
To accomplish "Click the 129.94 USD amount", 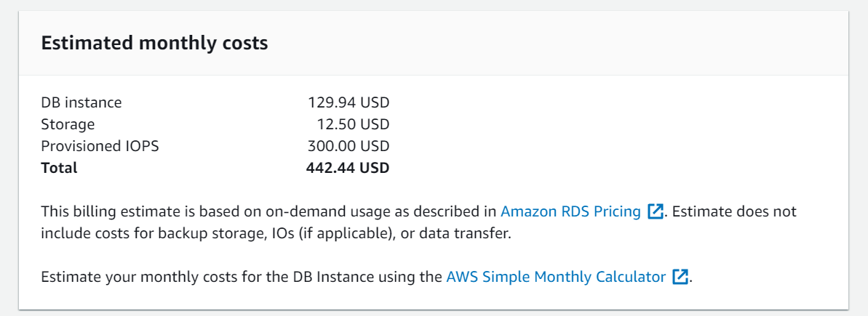I will pyautogui.click(x=349, y=102).
